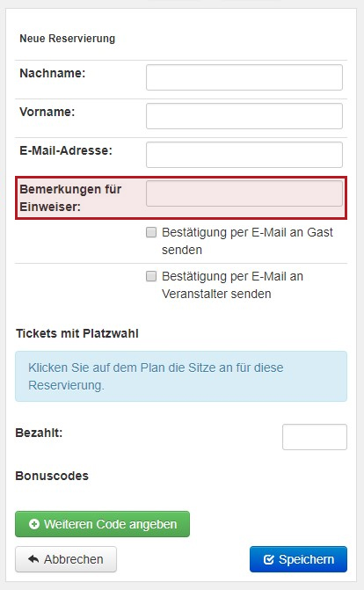This screenshot has height=590, width=364.
Task: Click the label text 'Bestätigung per E-Mail an Veranstalter senden'
Action: [x=233, y=285]
